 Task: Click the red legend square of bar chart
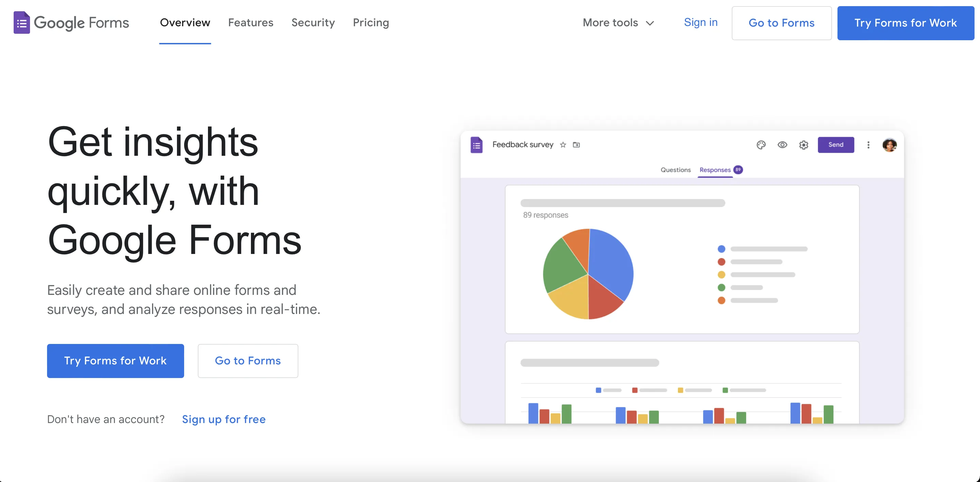coord(635,390)
